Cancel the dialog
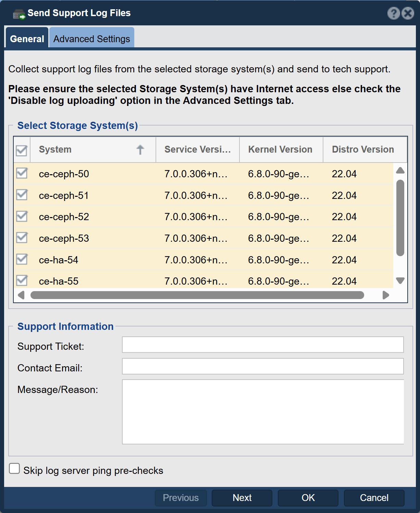Screen dimensions: 420x513 [374, 498]
